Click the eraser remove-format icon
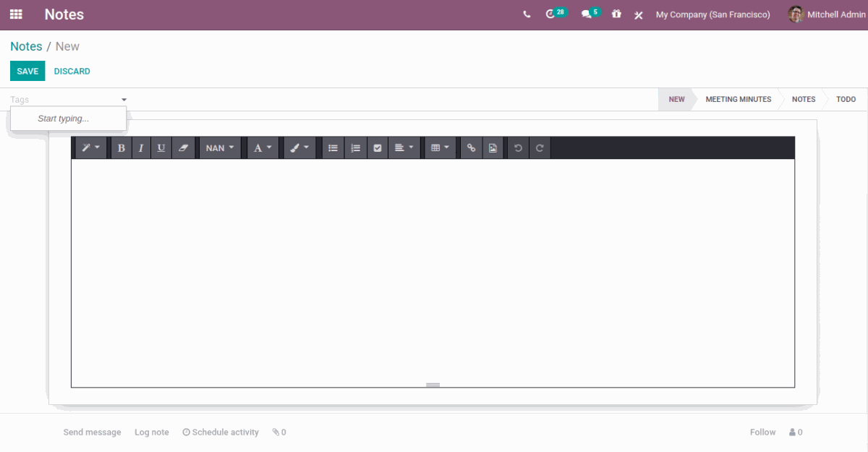Image resolution: width=868 pixels, height=452 pixels. (x=183, y=148)
